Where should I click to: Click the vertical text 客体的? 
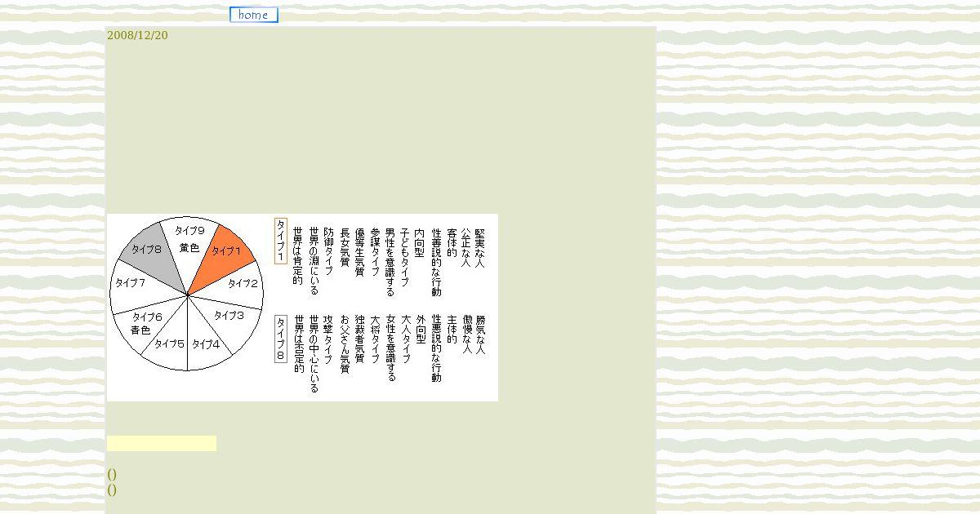click(452, 241)
